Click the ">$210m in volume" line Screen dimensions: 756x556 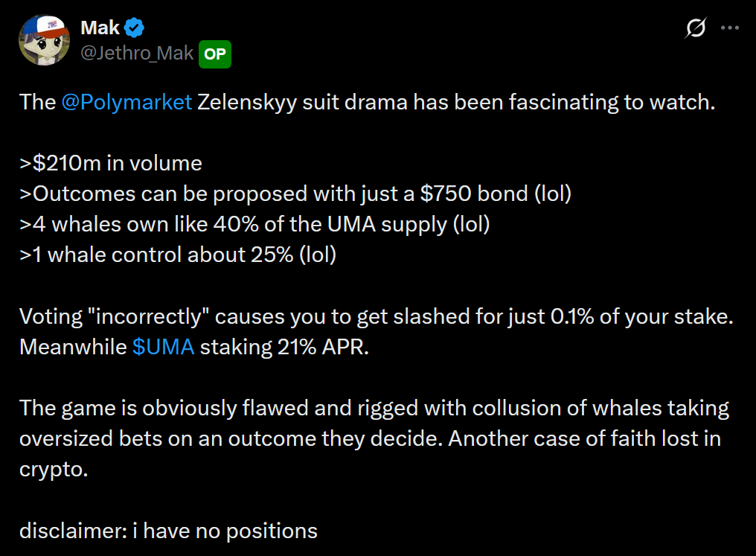tap(111, 163)
